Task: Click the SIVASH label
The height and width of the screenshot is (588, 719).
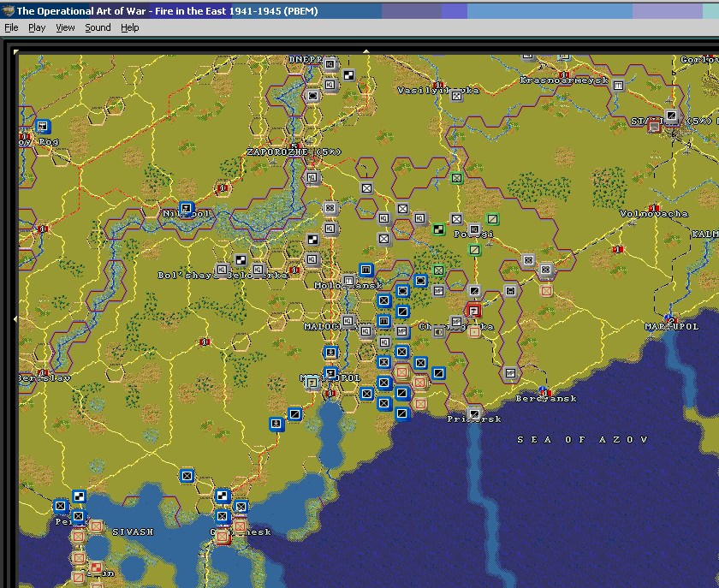Action: click(133, 532)
